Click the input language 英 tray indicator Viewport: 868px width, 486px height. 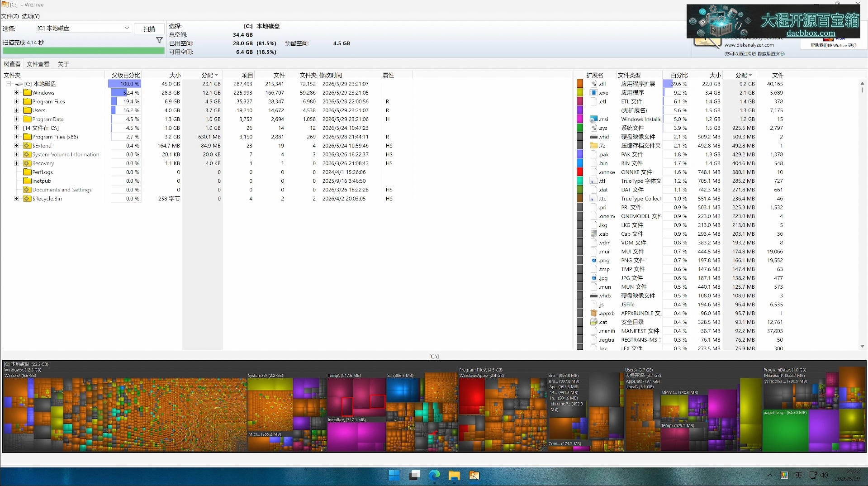[799, 475]
